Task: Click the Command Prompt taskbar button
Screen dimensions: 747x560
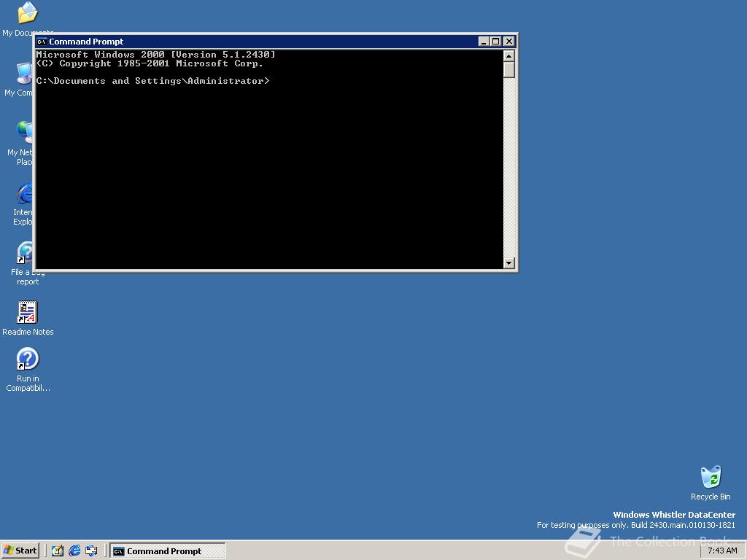Action: click(x=168, y=551)
